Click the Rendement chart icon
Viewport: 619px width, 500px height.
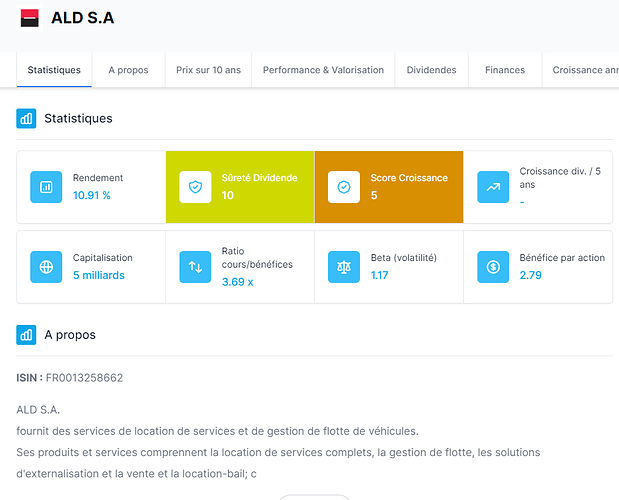coord(46,187)
